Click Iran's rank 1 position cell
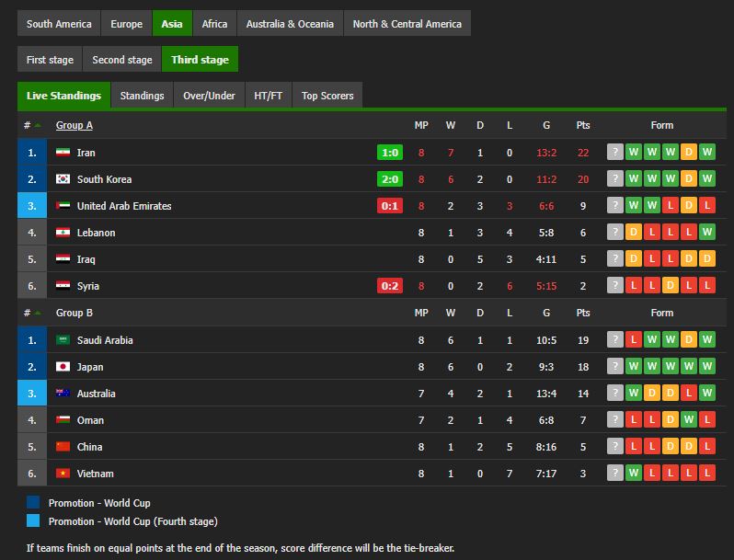The height and width of the screenshot is (560, 734). point(32,153)
